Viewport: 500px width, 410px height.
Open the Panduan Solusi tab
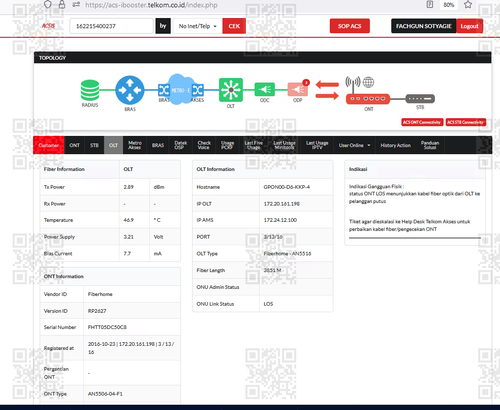click(x=430, y=145)
